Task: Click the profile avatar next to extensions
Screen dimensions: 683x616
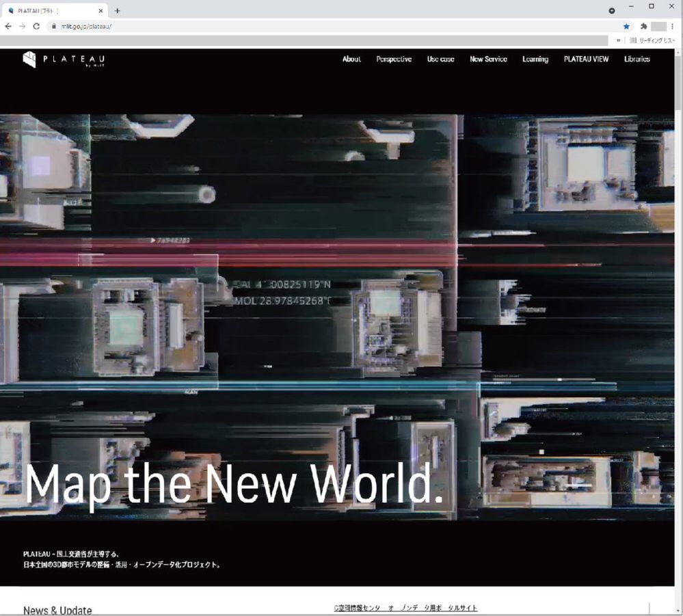Action: point(658,27)
